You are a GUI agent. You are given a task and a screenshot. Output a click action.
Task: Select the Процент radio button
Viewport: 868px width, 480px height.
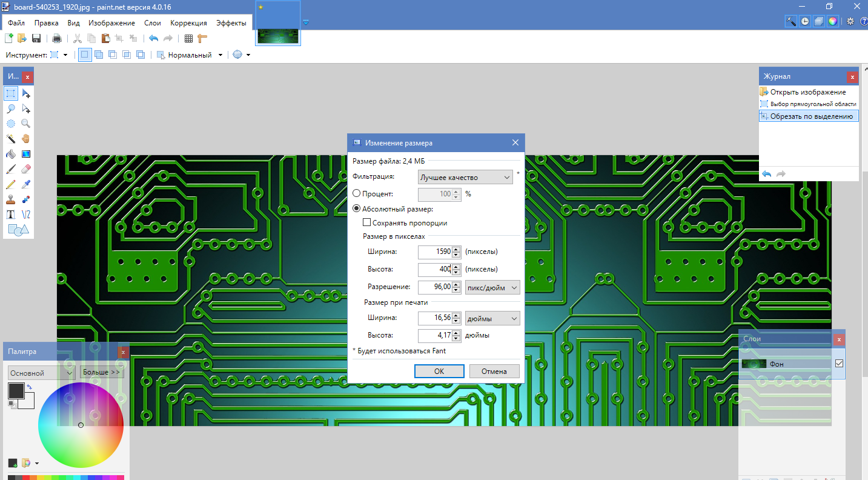point(356,194)
